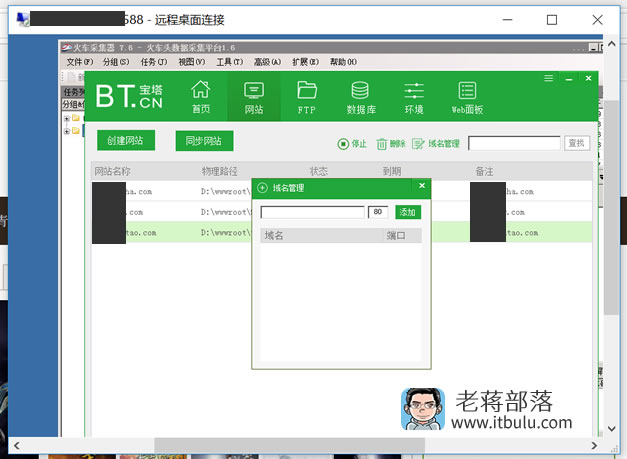Open the 视图(V) menu
The width and height of the screenshot is (627, 459).
[x=192, y=62]
